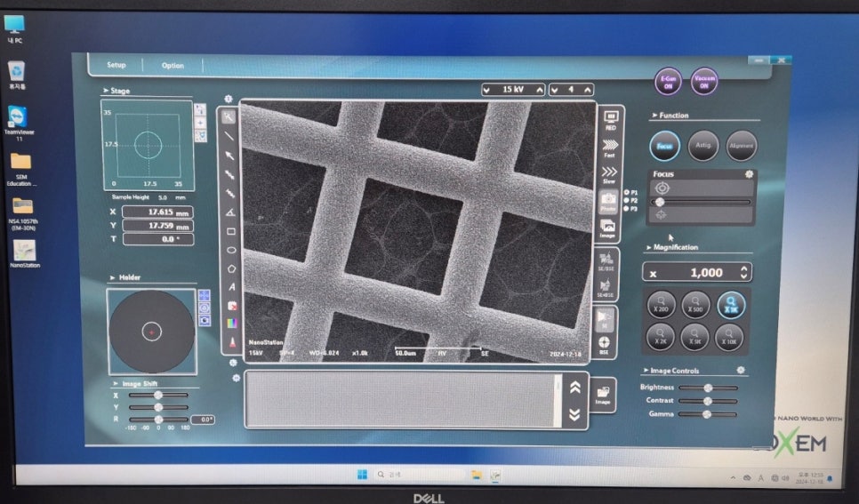The image size is (859, 504).
Task: Increase accelerating voltage from 15 kV
Action: coord(539,89)
